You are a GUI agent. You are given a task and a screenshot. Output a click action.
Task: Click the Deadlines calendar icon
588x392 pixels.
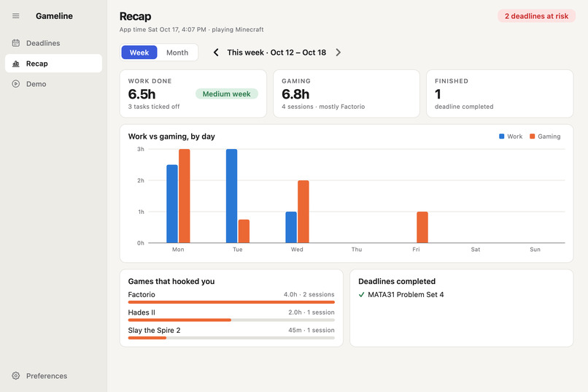[x=16, y=43]
